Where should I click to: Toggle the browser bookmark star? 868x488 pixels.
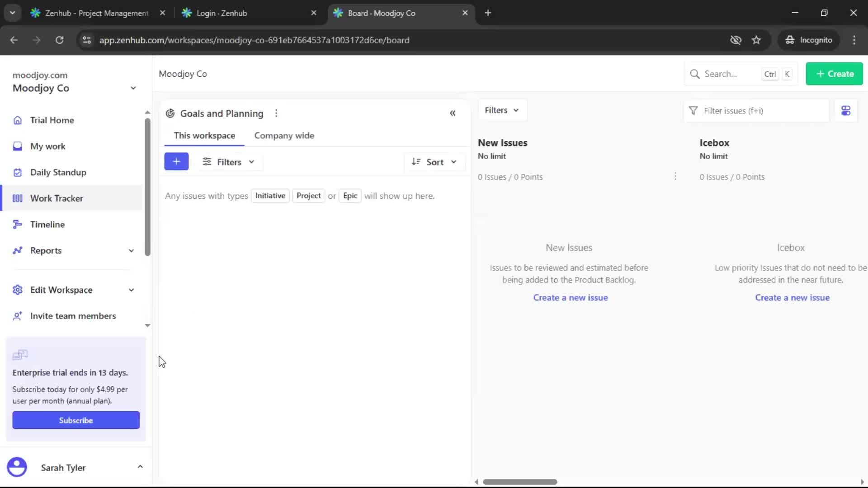coord(756,40)
